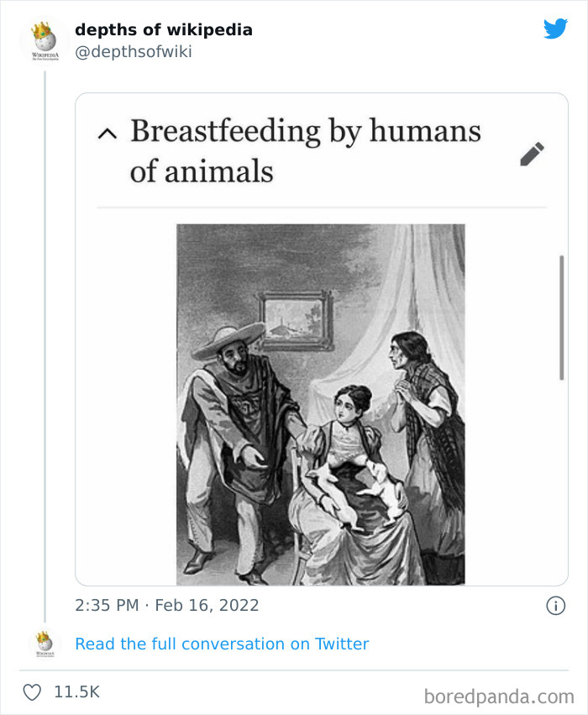Screen dimensions: 588x715
Task: Collapse the Breastfeeding by humans section chevron
Action: point(107,133)
